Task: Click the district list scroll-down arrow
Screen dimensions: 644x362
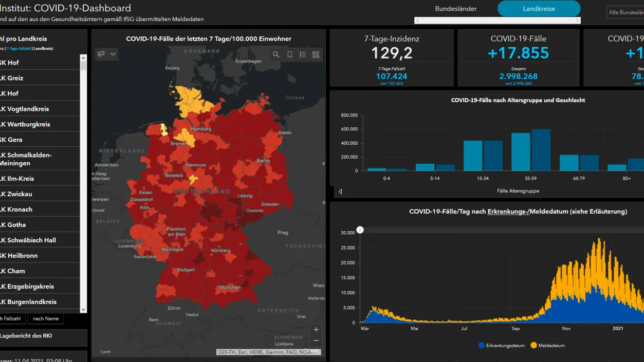Action: click(84, 310)
